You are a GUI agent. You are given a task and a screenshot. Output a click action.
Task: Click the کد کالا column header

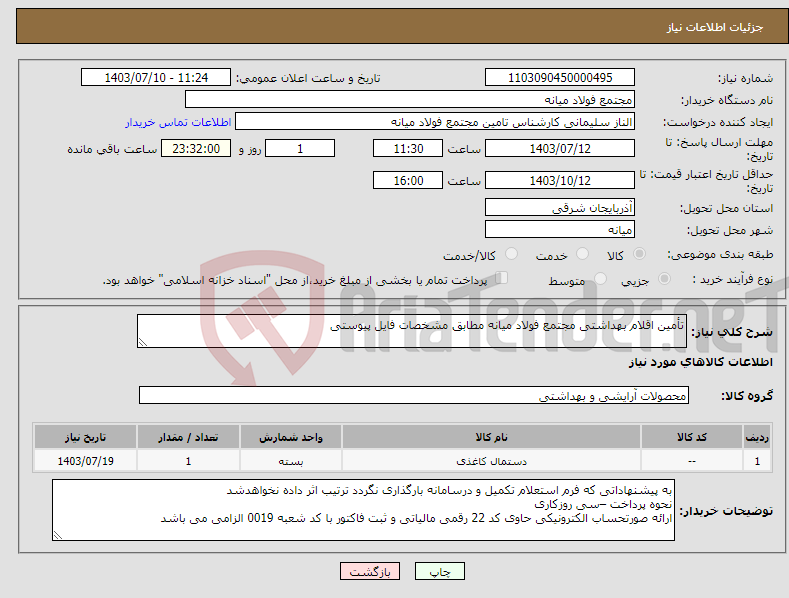[692, 437]
